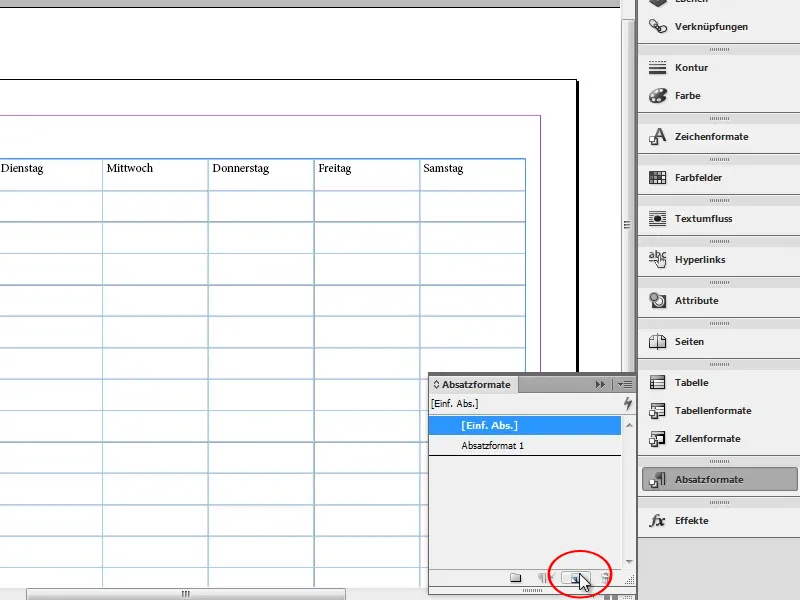The image size is (800, 600).
Task: Create a new paragraph style group folder
Action: pos(515,578)
